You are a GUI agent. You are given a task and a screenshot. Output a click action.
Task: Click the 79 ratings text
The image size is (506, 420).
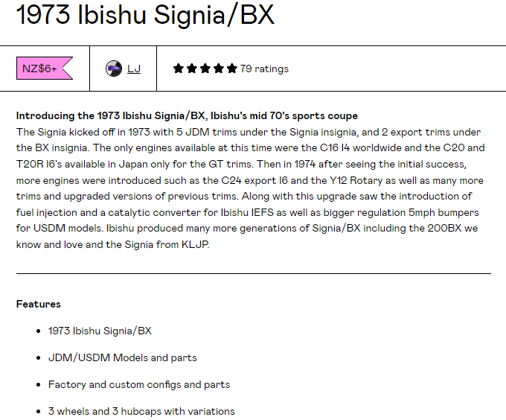pyautogui.click(x=264, y=69)
